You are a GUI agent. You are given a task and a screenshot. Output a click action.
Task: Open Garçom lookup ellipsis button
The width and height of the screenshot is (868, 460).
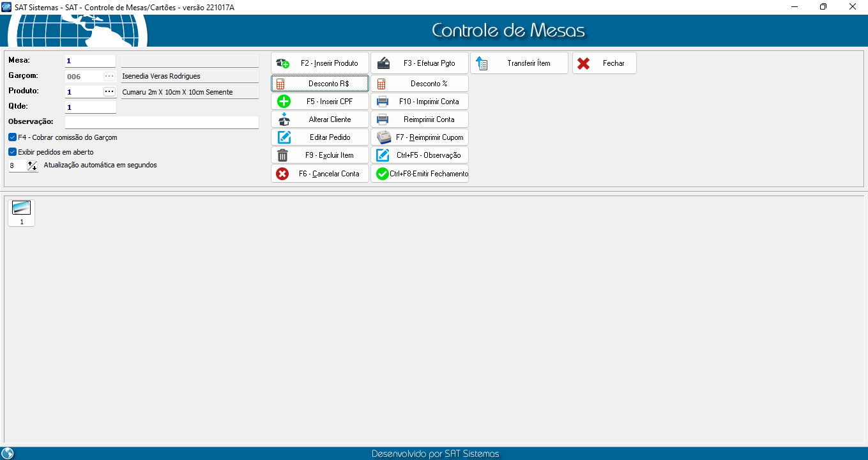point(109,77)
